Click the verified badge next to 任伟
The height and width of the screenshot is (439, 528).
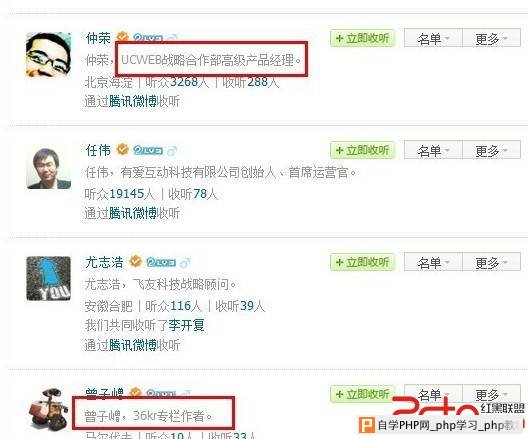(x=123, y=149)
